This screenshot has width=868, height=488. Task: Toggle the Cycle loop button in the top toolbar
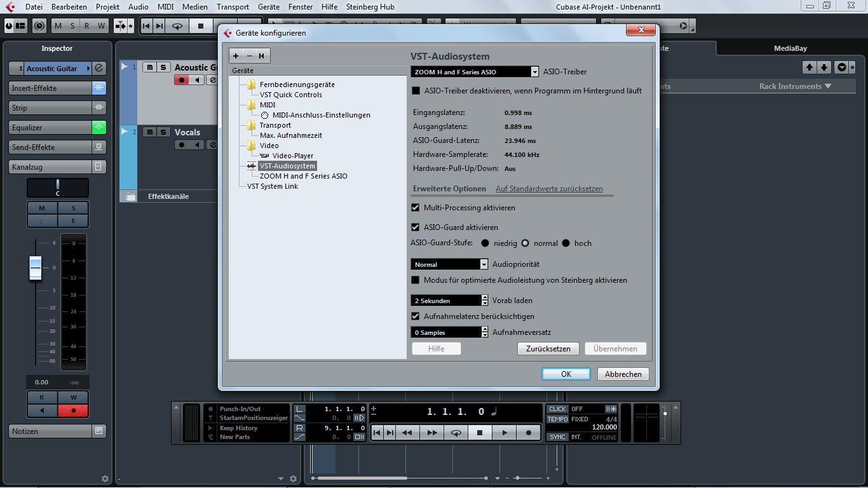click(178, 26)
